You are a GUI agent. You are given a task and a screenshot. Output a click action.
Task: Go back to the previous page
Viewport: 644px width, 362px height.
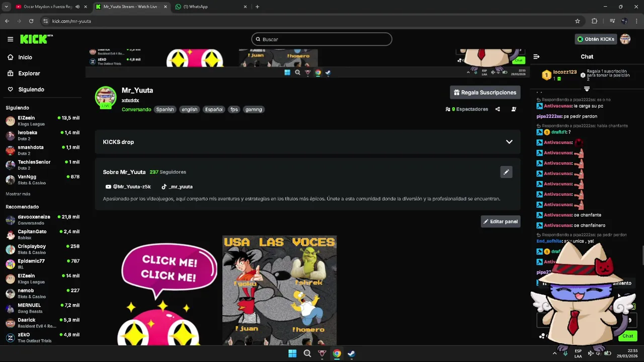click(7, 21)
